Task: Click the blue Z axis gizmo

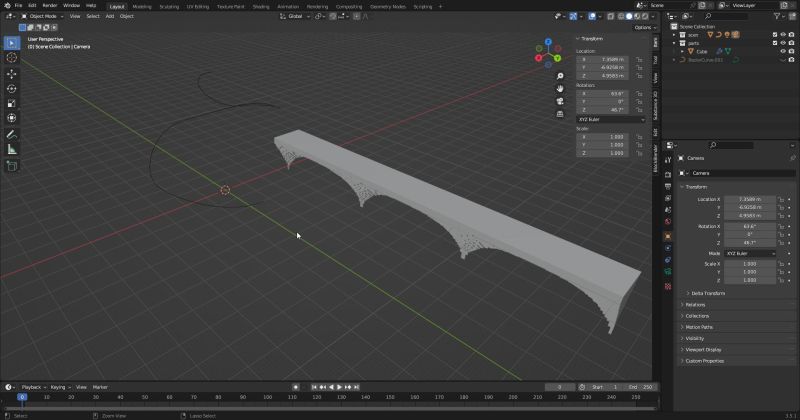Action: pos(548,42)
